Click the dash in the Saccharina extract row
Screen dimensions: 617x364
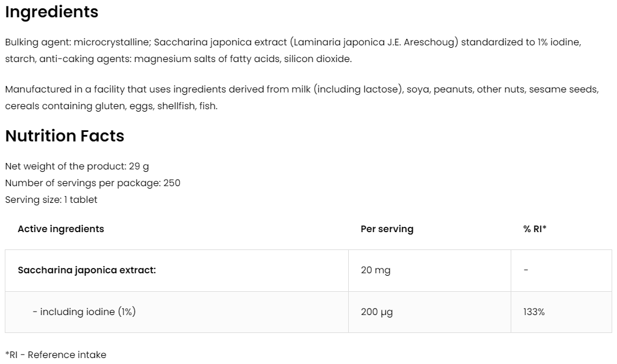tap(526, 270)
